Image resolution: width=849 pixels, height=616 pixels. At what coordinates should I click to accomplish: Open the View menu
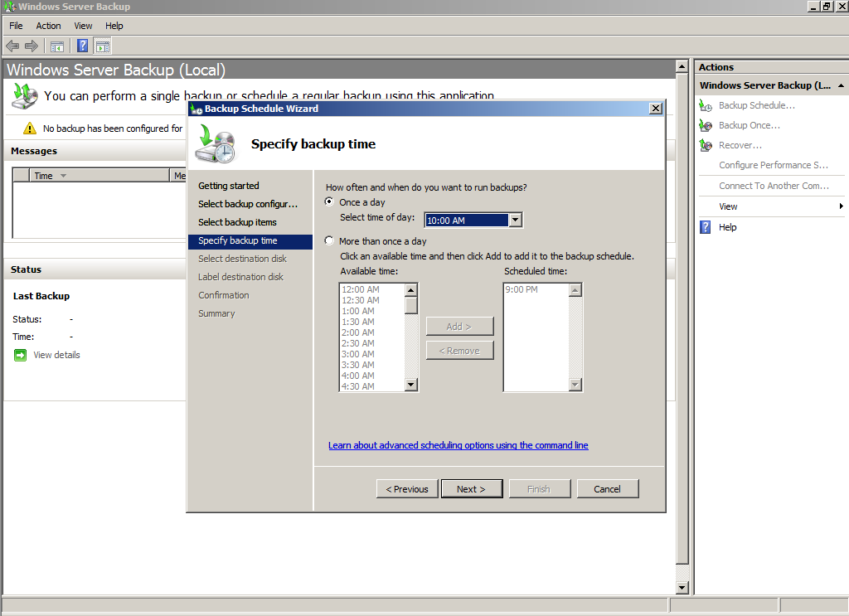pos(83,26)
